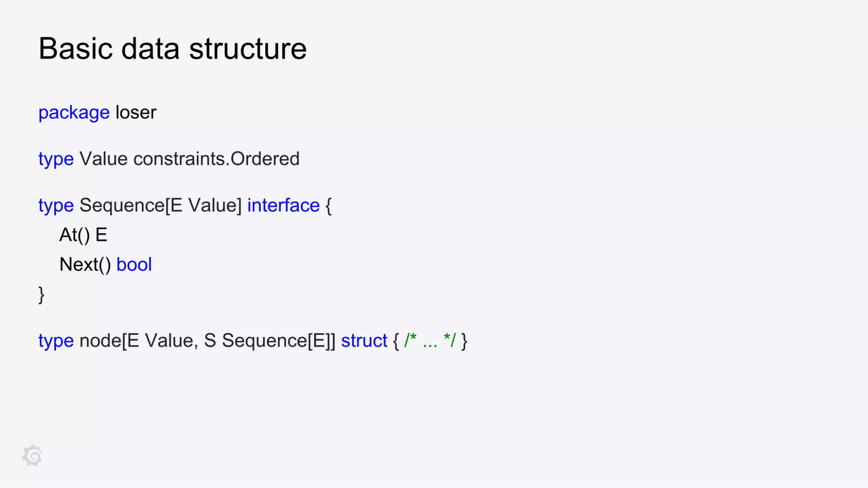Click the "type" keyword before Value
Screen dimensions: 868x488
coord(56,159)
